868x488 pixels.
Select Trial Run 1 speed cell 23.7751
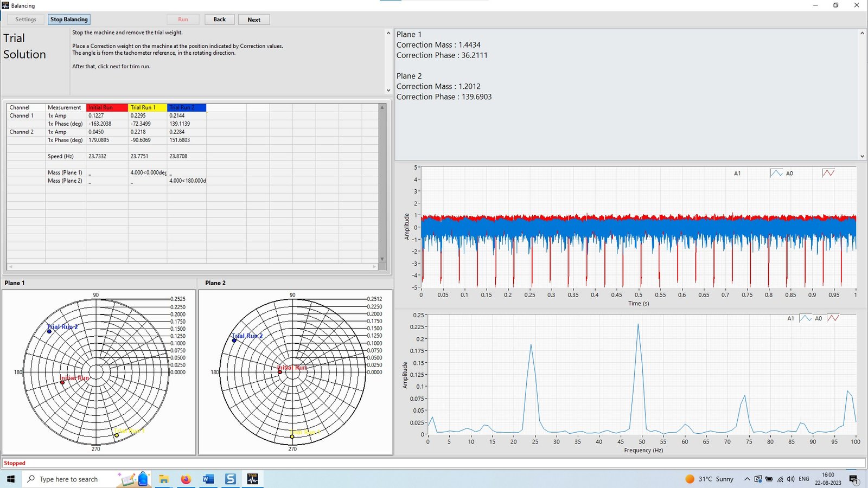click(x=147, y=156)
